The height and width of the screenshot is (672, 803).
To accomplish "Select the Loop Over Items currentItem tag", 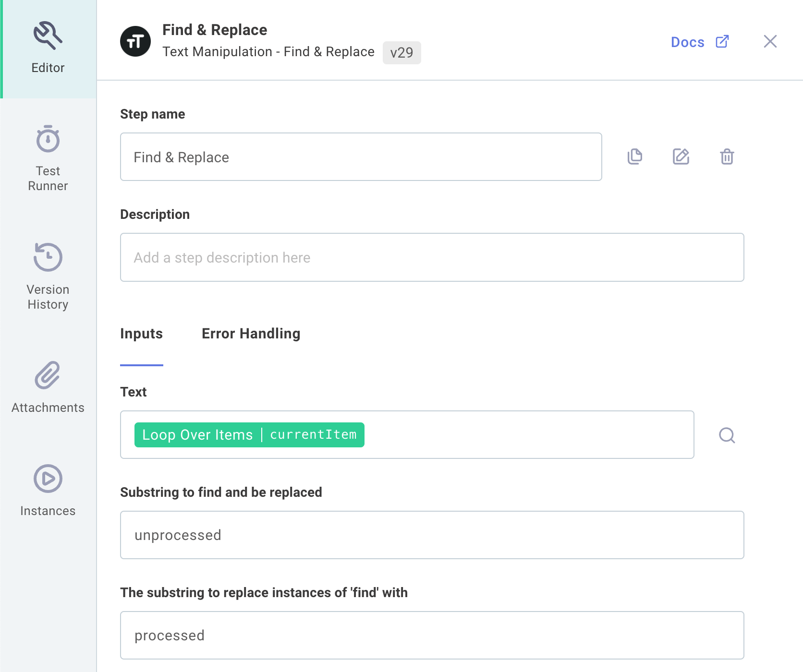I will [249, 435].
